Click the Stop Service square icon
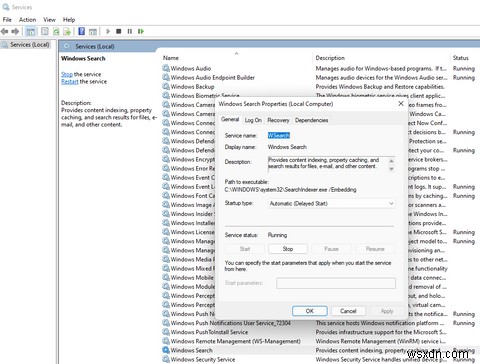The image size is (480, 364). (118, 31)
